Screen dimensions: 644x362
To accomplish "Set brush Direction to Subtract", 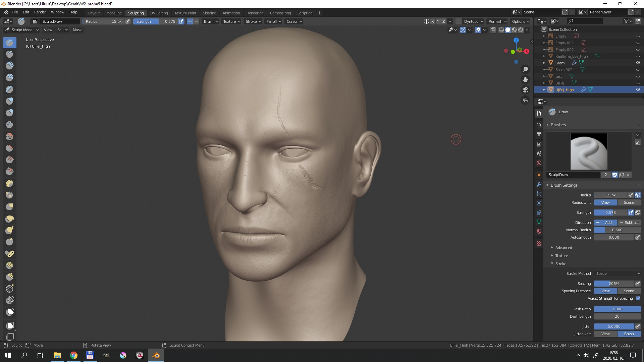I will (x=629, y=223).
